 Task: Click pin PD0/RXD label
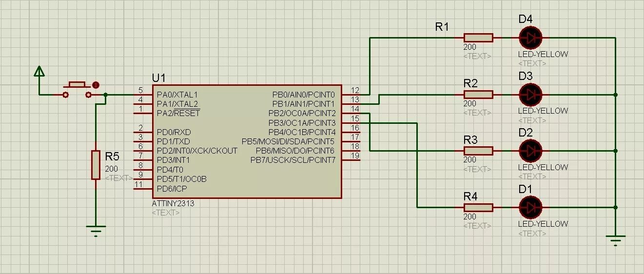click(174, 132)
